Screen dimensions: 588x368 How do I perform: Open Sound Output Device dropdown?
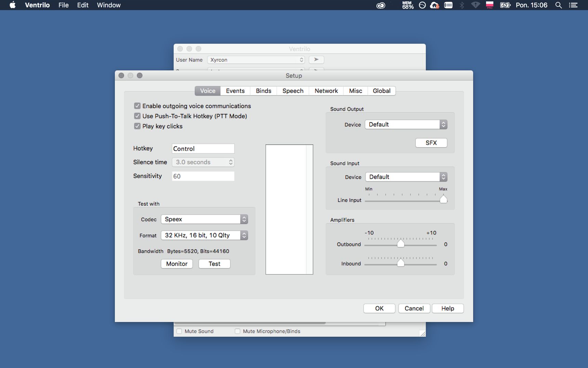click(x=406, y=124)
